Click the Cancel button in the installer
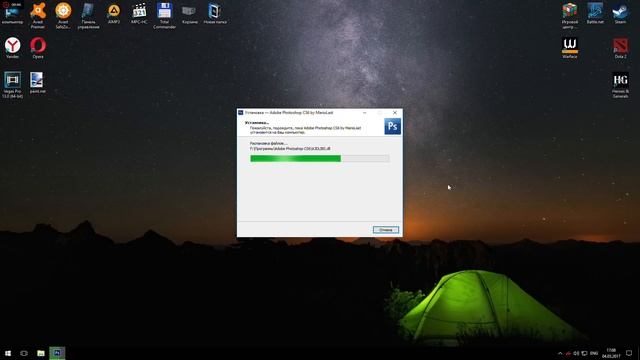This screenshot has height=360, width=640. (386, 230)
